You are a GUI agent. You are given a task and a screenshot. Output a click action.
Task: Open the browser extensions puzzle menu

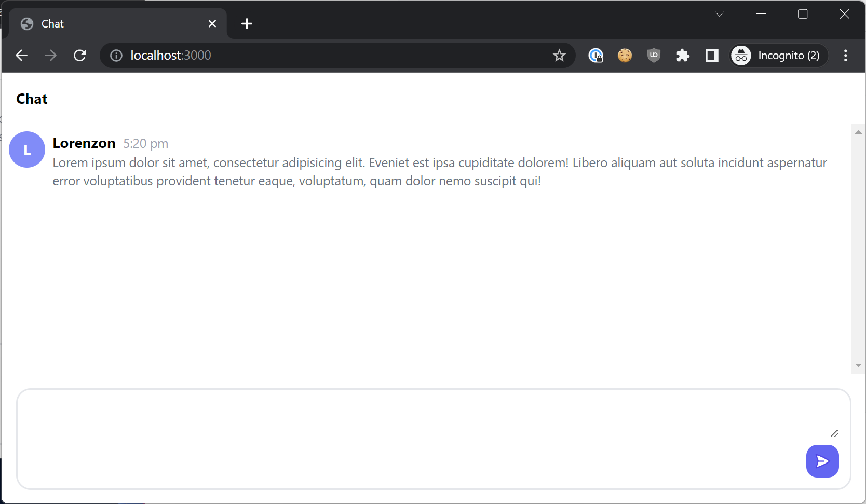coord(683,55)
